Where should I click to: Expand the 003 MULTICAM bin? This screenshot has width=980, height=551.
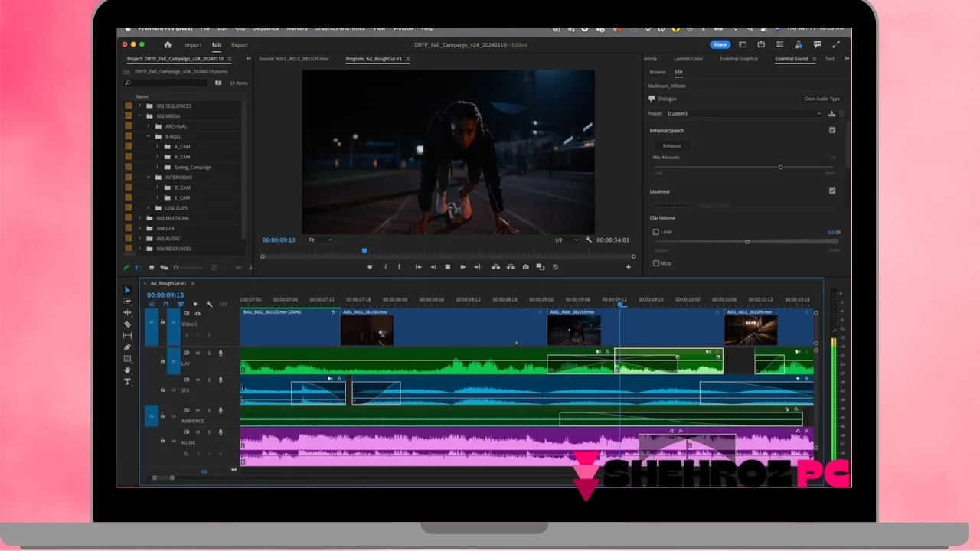click(139, 218)
